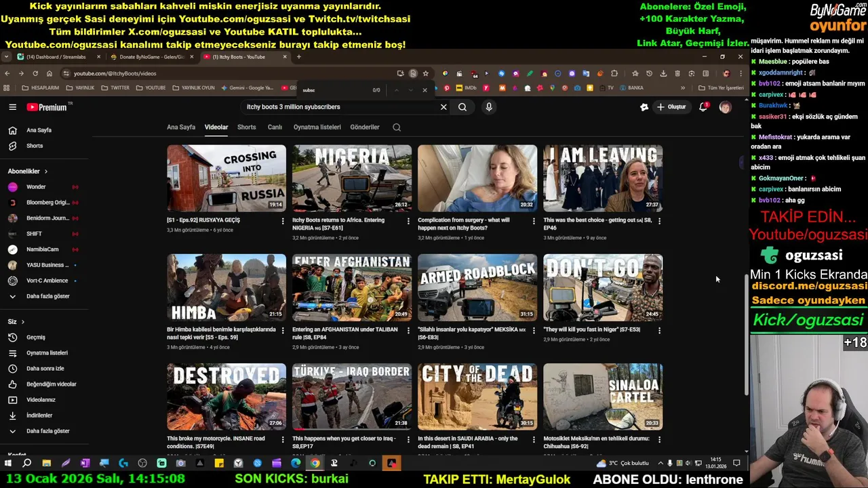Click the Oluştur create button
868x488 pixels.
click(671, 107)
